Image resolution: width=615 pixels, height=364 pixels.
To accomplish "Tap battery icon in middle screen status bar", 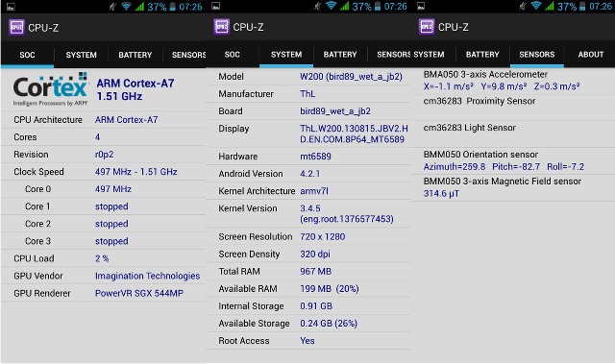I will (378, 7).
